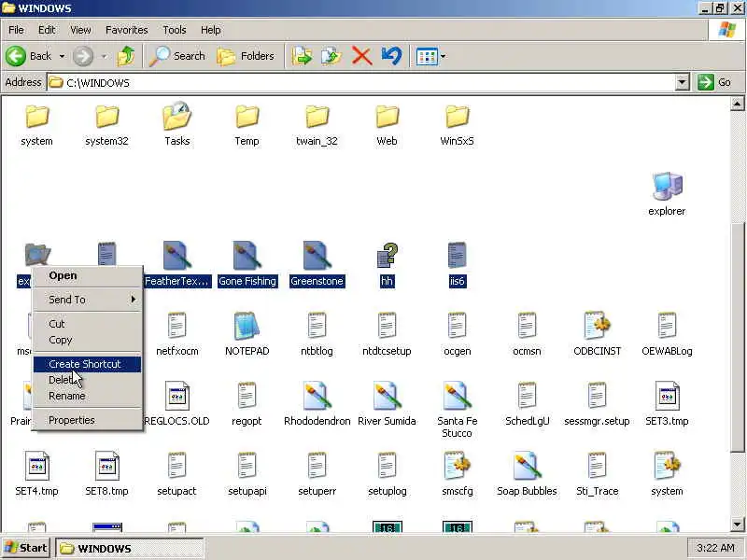
Task: Click the blue Undo arrow icon
Action: tap(391, 56)
